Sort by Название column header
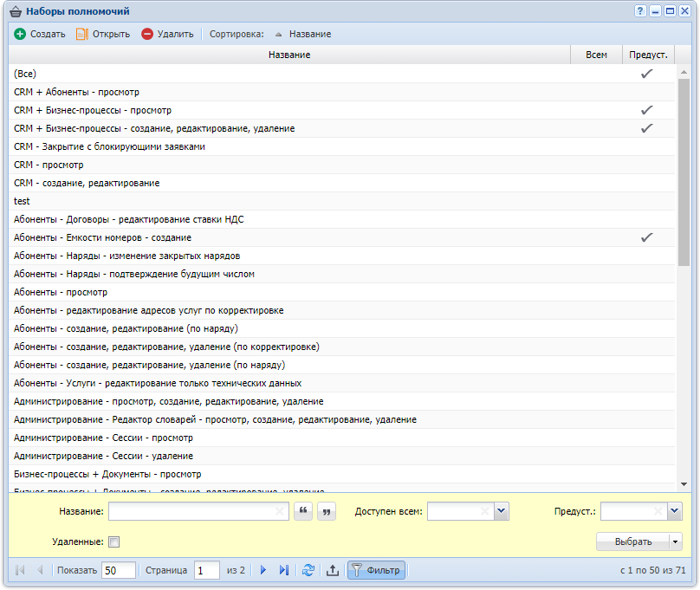Viewport: 700px width, 590px height. (289, 55)
